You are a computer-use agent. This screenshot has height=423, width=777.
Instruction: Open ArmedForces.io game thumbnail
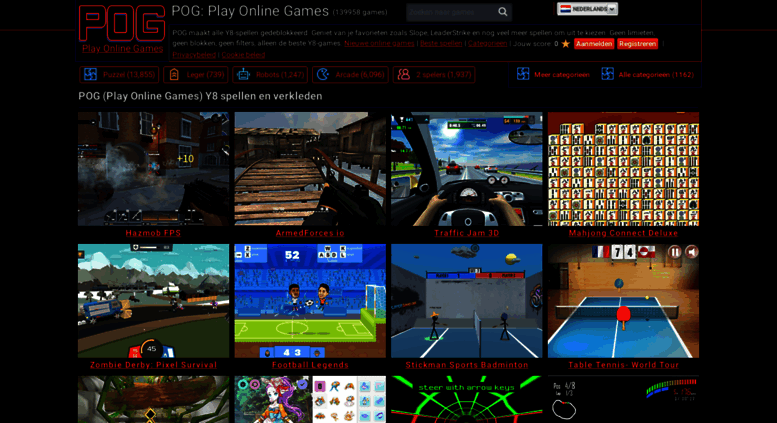(x=310, y=169)
